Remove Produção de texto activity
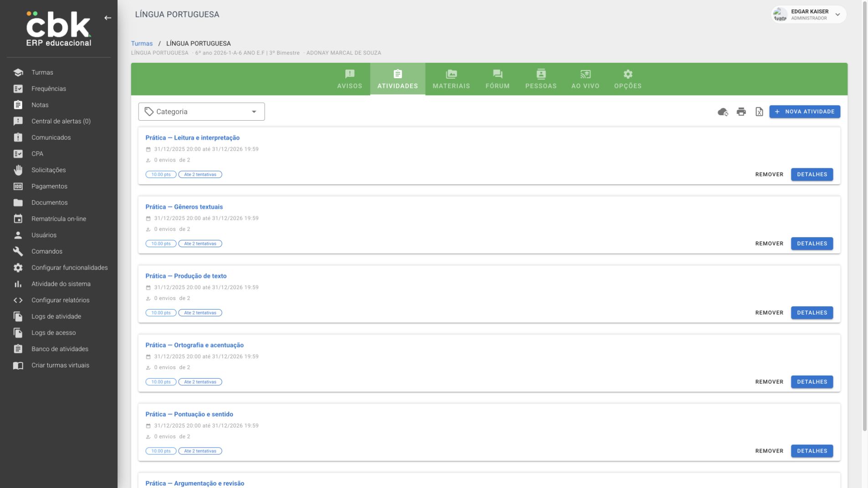Image resolution: width=868 pixels, height=488 pixels. [x=769, y=313]
